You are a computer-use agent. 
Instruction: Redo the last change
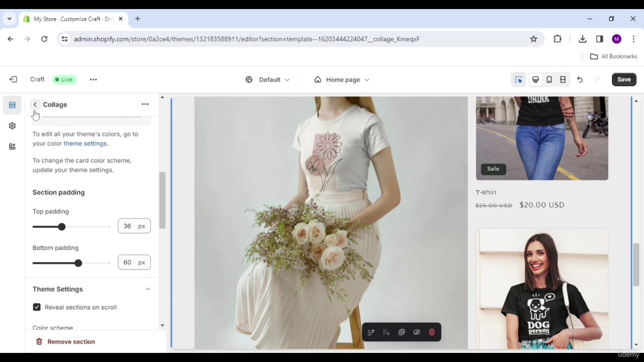596,79
